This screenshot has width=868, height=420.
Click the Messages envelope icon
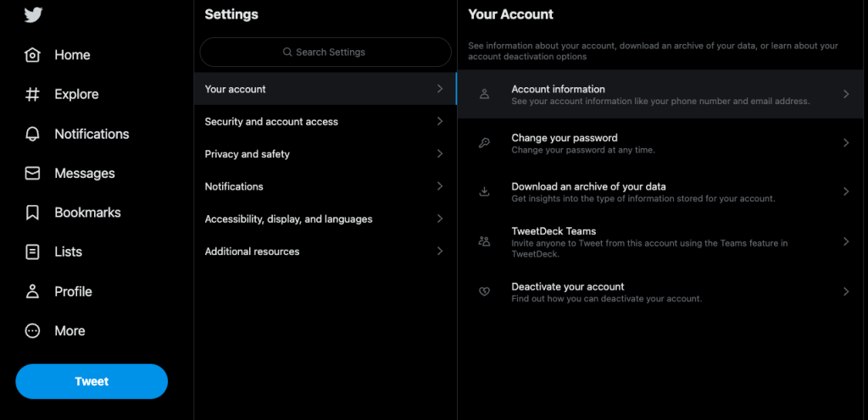[33, 173]
